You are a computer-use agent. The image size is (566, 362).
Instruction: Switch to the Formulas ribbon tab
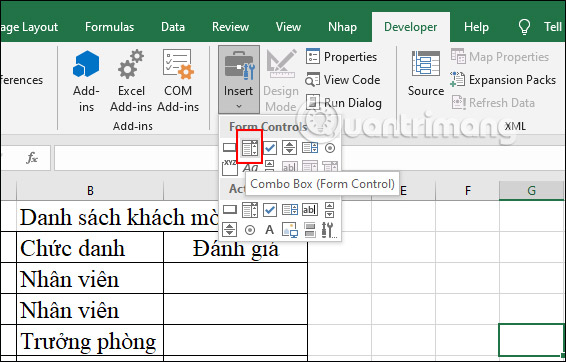coord(109,27)
